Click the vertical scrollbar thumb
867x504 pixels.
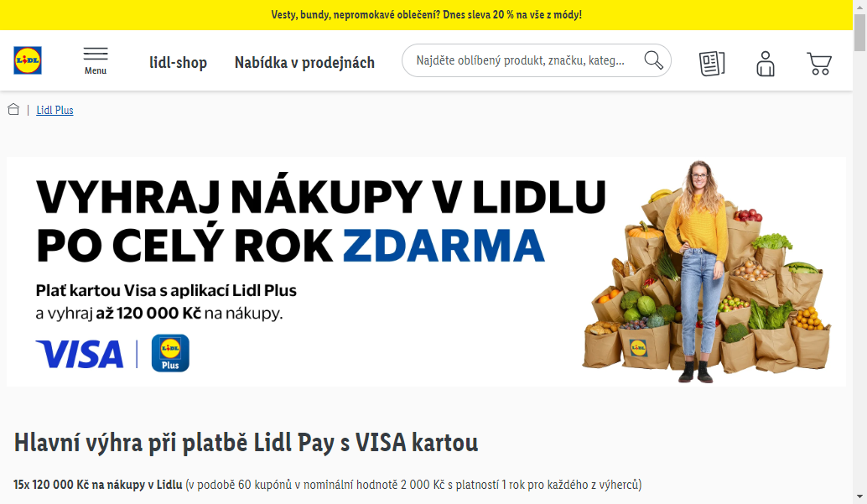tap(859, 34)
